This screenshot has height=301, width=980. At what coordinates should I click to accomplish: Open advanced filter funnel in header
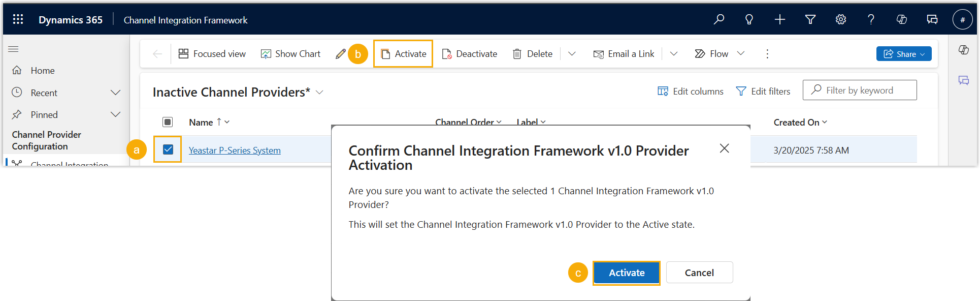(810, 19)
